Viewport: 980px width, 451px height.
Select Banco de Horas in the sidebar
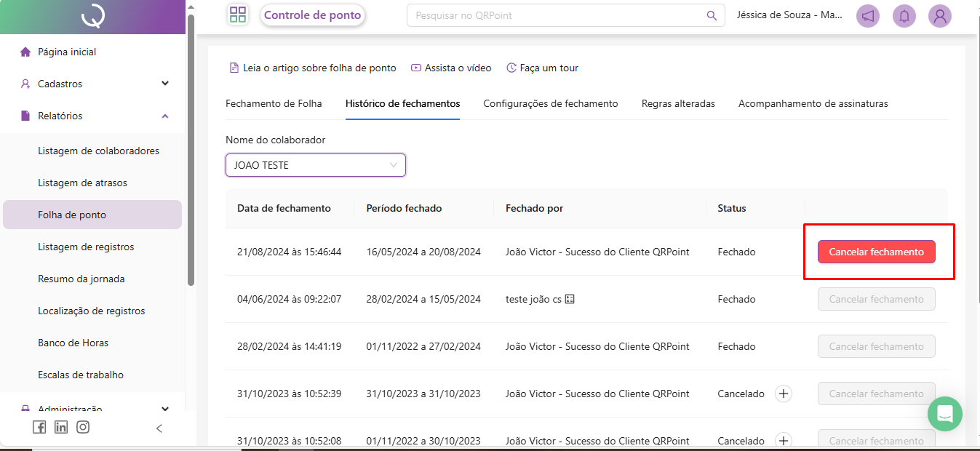pyautogui.click(x=73, y=343)
